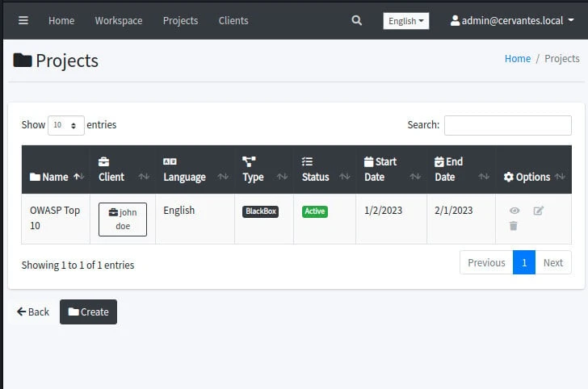Click the search magnifier icon in navbar
The height and width of the screenshot is (389, 588).
coord(357,20)
